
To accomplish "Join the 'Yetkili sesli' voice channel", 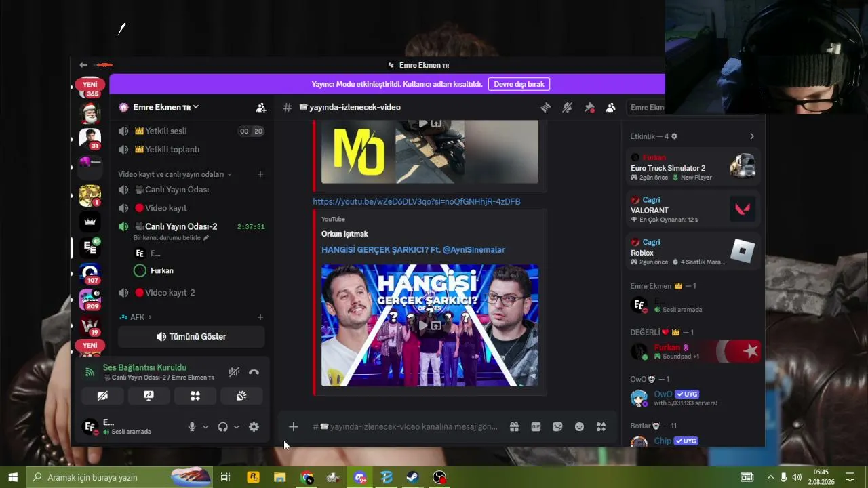I will click(191, 131).
